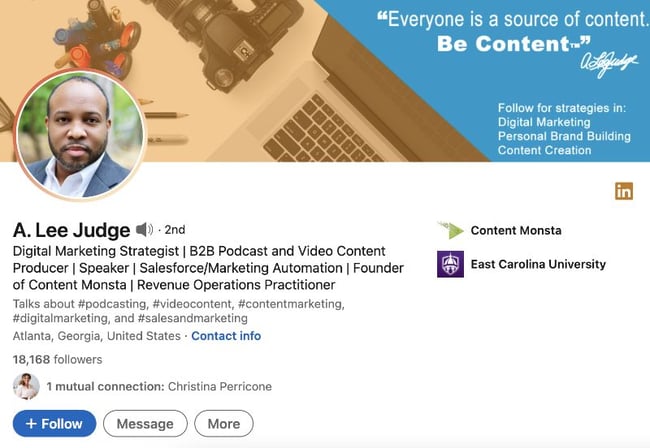This screenshot has height=448, width=650.
Task: Play the name pronunciation speaker icon
Action: coord(144,229)
